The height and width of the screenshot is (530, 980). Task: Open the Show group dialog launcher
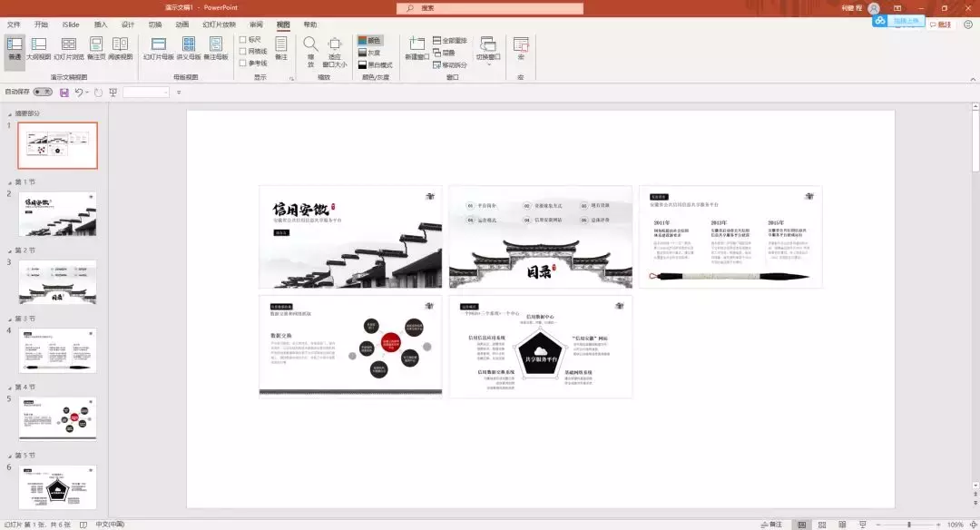point(291,78)
